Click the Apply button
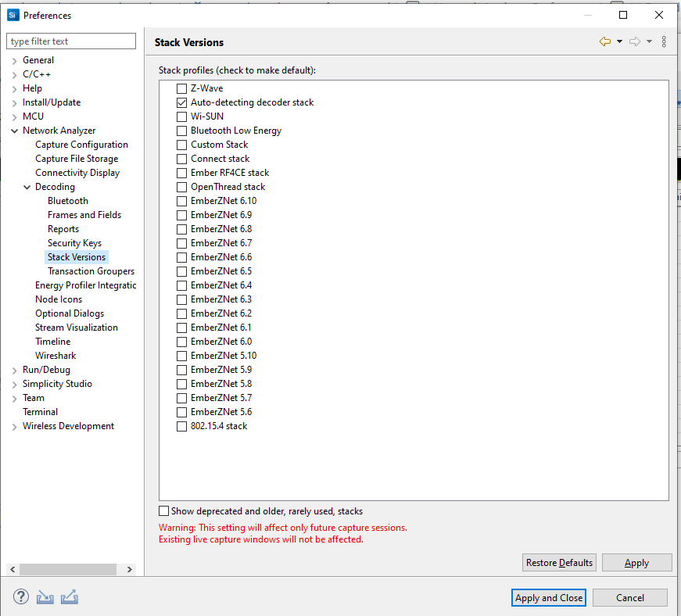 pyautogui.click(x=636, y=563)
